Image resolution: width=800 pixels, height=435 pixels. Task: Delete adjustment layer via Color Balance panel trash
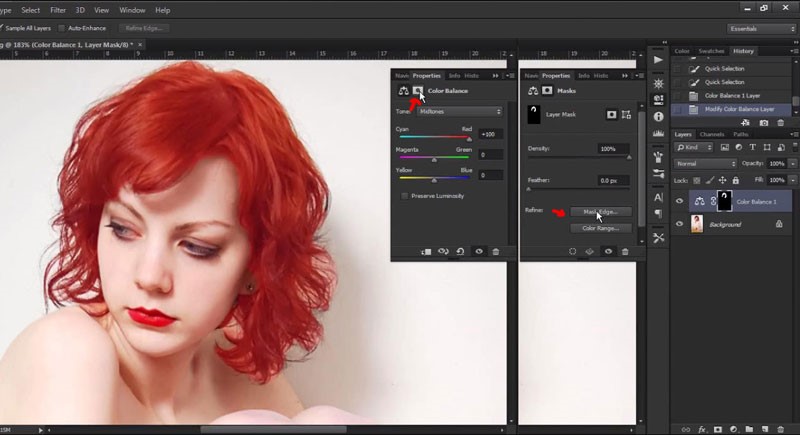pyautogui.click(x=495, y=251)
